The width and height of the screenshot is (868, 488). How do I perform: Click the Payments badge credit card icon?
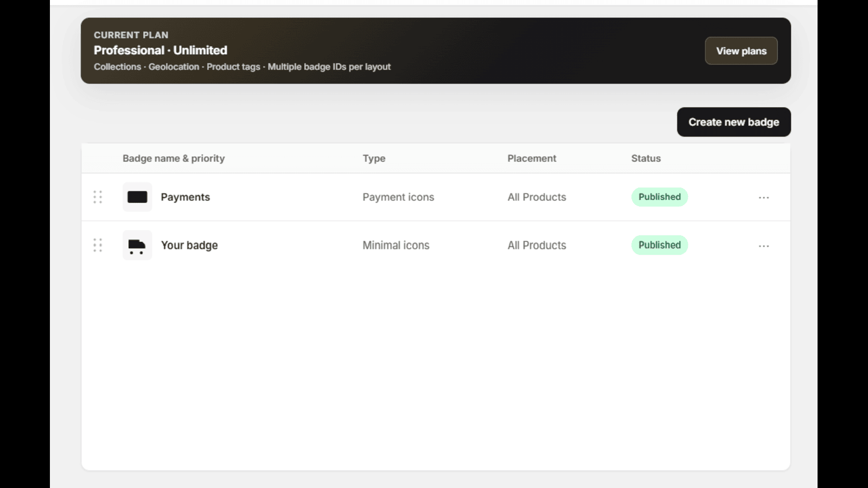click(137, 197)
